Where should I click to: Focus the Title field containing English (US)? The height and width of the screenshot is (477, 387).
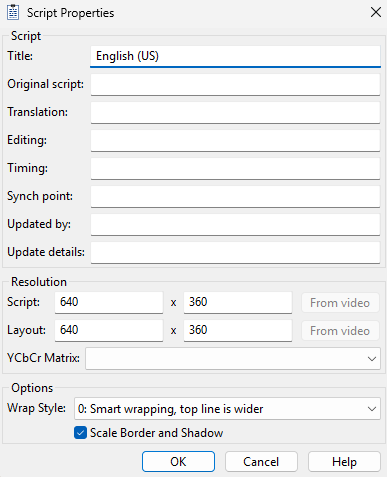tap(235, 56)
